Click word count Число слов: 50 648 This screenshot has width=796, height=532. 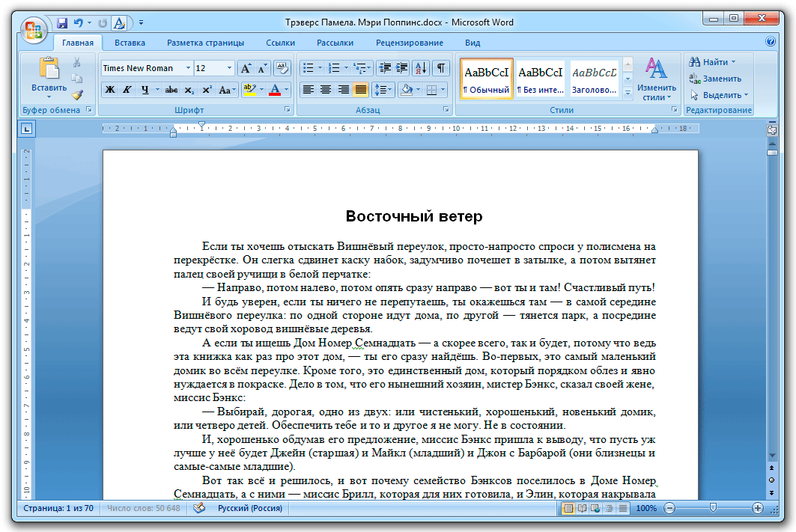point(143,508)
